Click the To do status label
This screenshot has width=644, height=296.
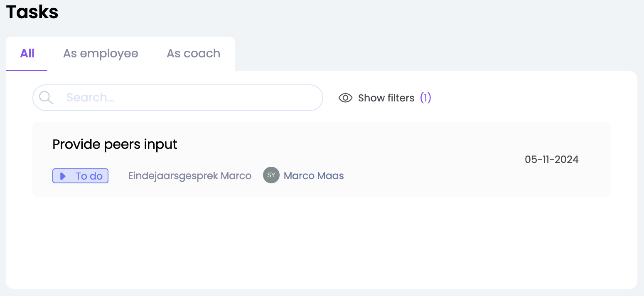tap(89, 176)
